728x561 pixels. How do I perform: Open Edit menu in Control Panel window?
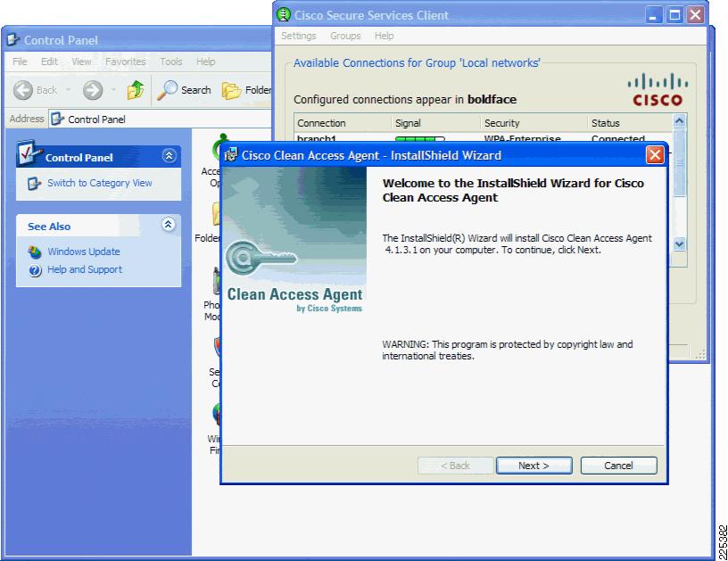[x=49, y=62]
